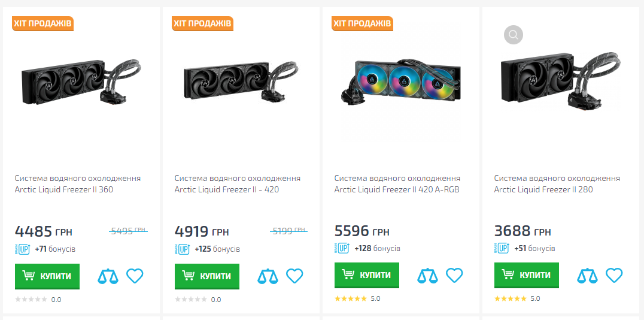This screenshot has width=644, height=320.
Task: Buy the Arctic Liquid Freezer II 360
Action: tap(47, 276)
